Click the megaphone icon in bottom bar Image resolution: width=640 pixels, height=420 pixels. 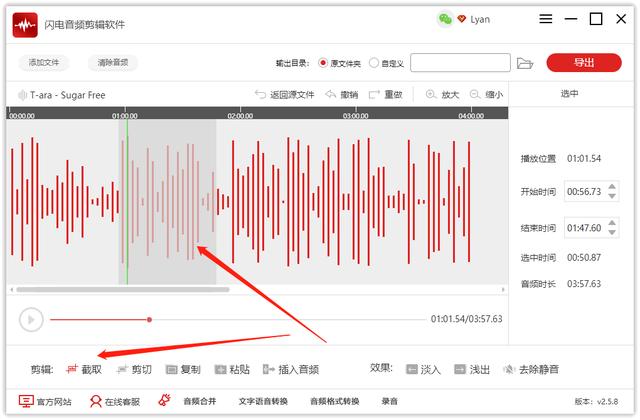pos(164,400)
